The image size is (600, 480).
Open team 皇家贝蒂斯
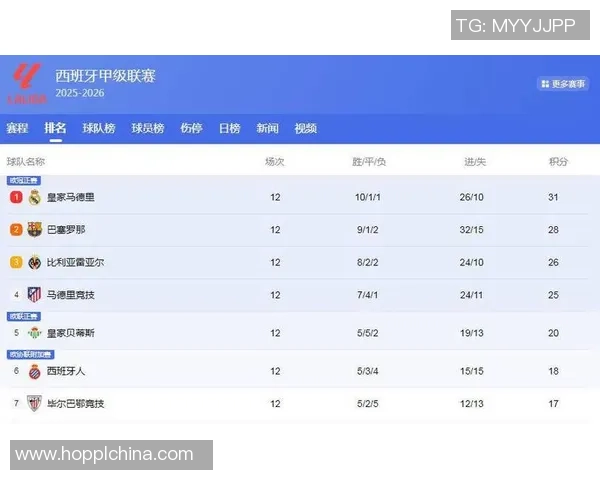point(71,333)
